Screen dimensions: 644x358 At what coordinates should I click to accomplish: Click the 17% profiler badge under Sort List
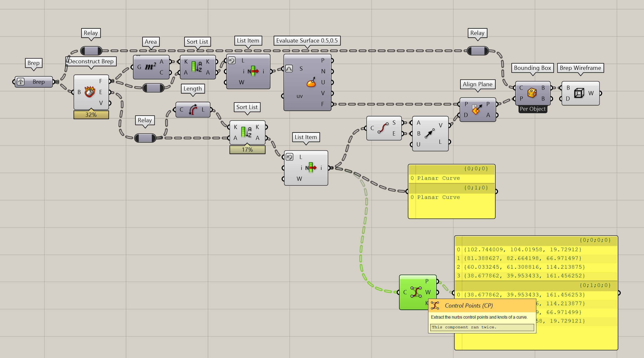[247, 150]
